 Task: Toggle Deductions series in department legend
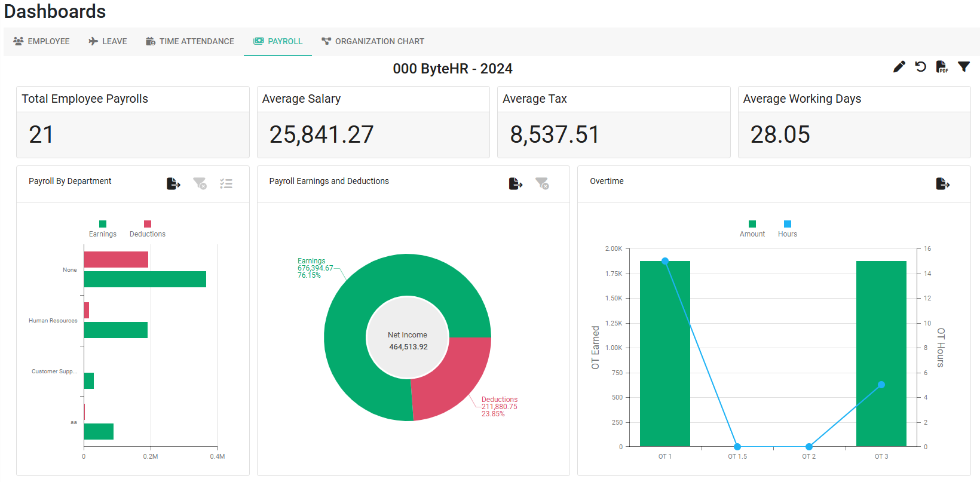point(148,229)
